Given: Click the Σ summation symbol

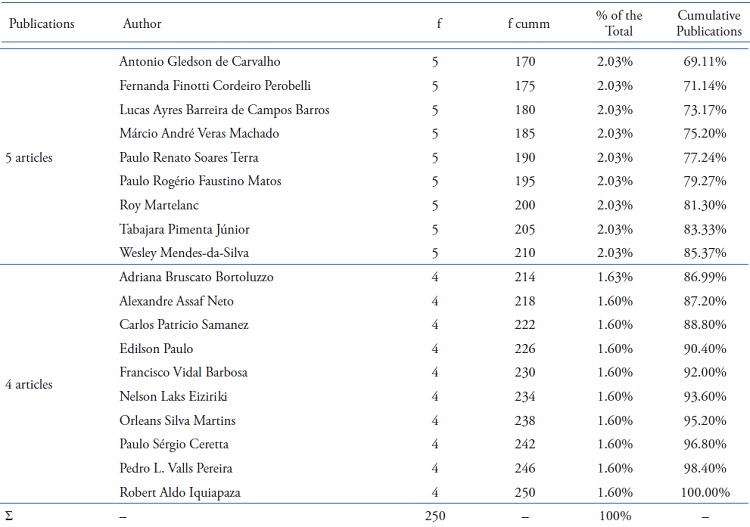Looking at the screenshot, I should [9, 516].
